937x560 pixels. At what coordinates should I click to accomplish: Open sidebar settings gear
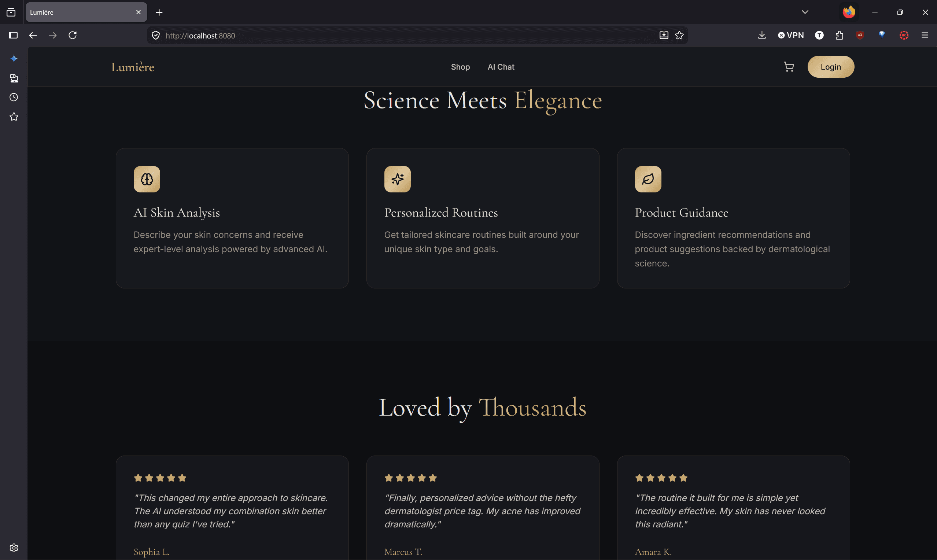click(x=14, y=548)
